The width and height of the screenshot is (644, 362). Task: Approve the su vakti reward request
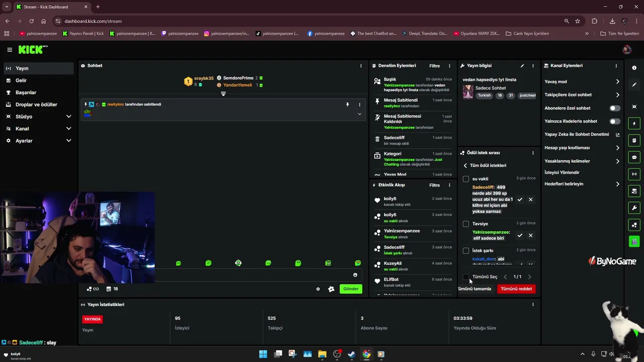coord(520,200)
